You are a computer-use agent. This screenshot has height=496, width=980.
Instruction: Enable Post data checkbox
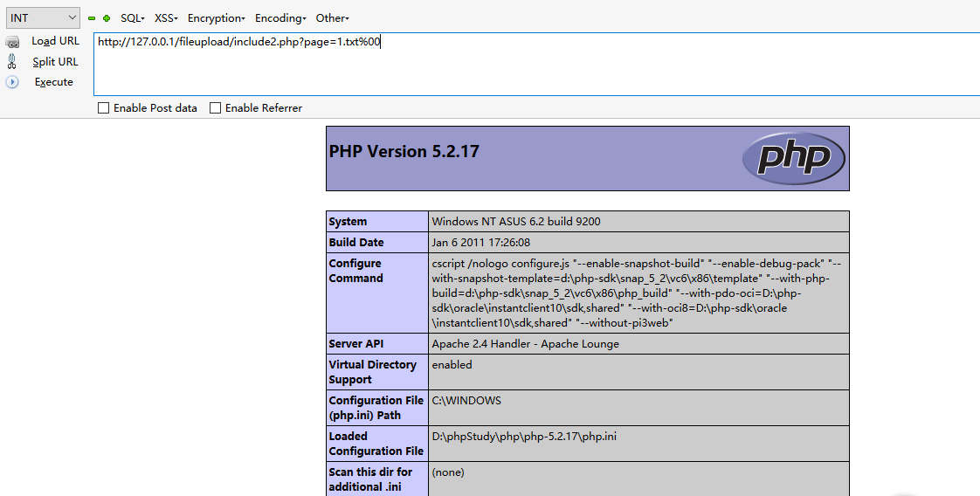104,108
